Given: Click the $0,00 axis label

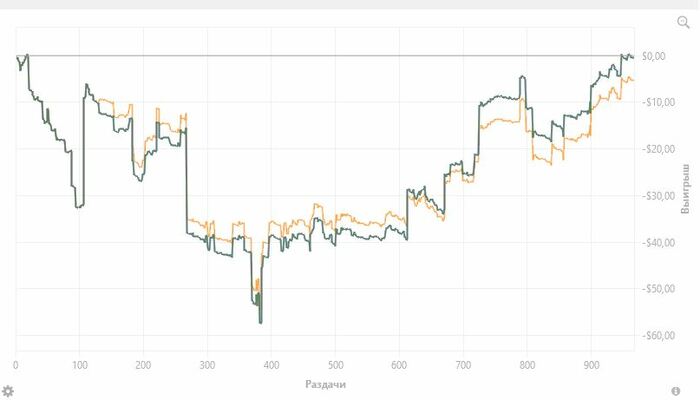Looking at the screenshot, I should coord(654,56).
